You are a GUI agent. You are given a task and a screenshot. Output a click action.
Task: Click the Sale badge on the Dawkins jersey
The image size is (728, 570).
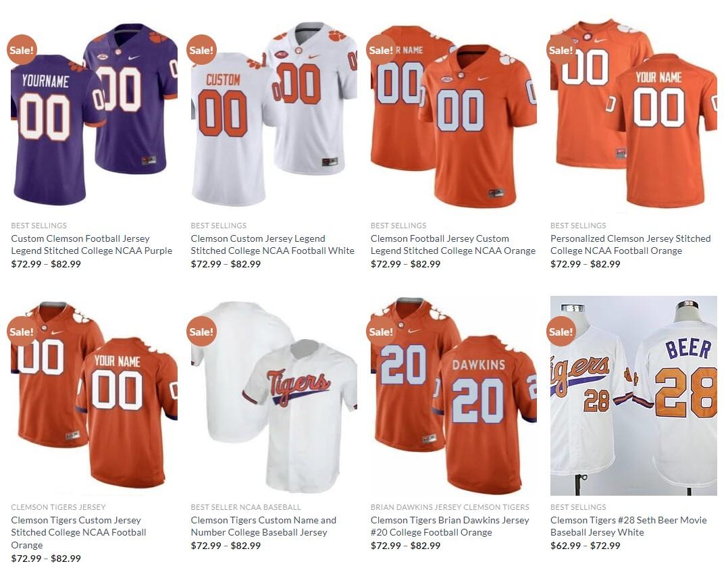tap(381, 332)
